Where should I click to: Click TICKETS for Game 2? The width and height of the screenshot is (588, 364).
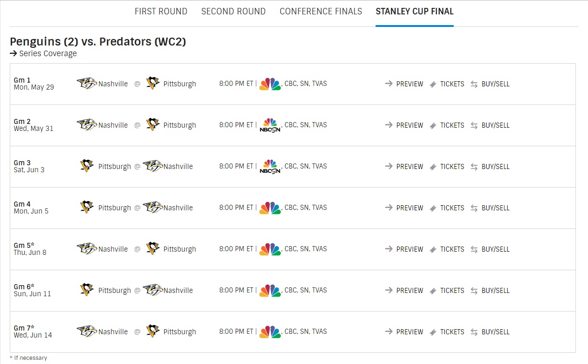pos(452,125)
